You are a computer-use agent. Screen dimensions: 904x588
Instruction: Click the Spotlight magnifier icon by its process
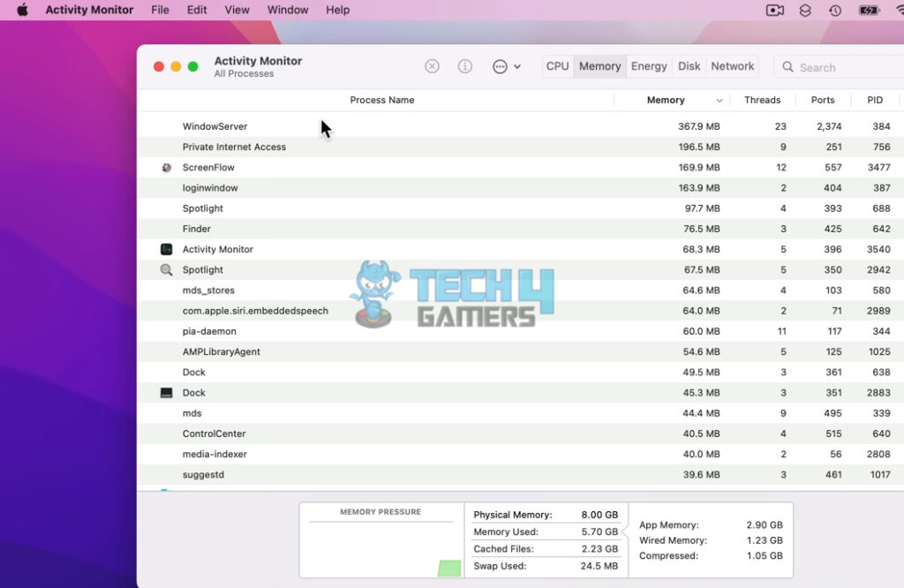pyautogui.click(x=167, y=269)
